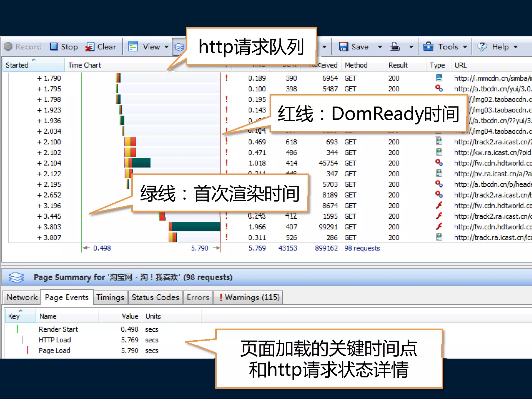Switch to the Errors tab
The height and width of the screenshot is (399, 532).
point(198,297)
